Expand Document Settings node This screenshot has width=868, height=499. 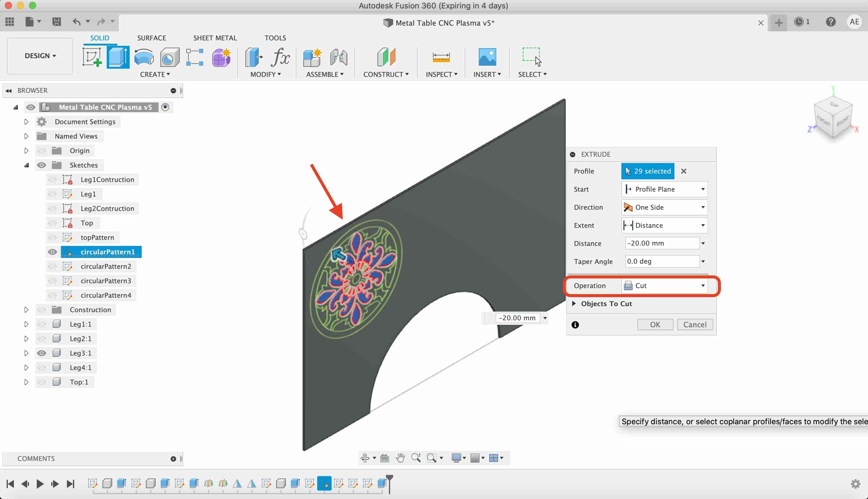(27, 122)
